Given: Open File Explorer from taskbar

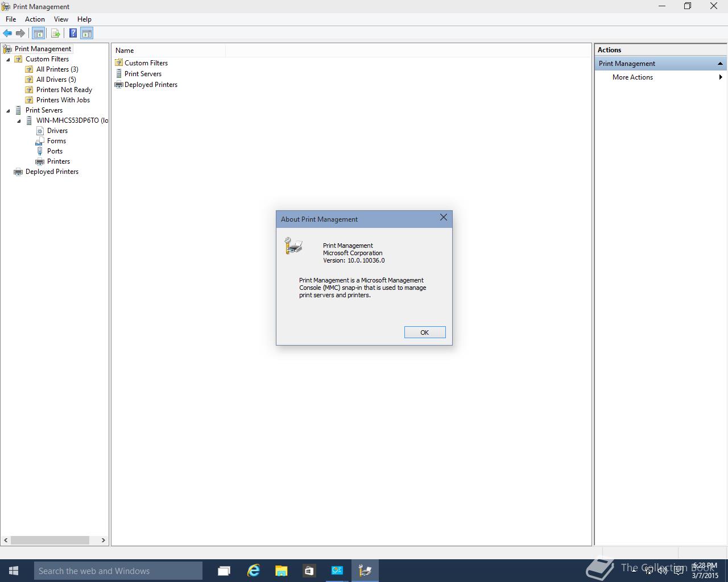Looking at the screenshot, I should 281,571.
